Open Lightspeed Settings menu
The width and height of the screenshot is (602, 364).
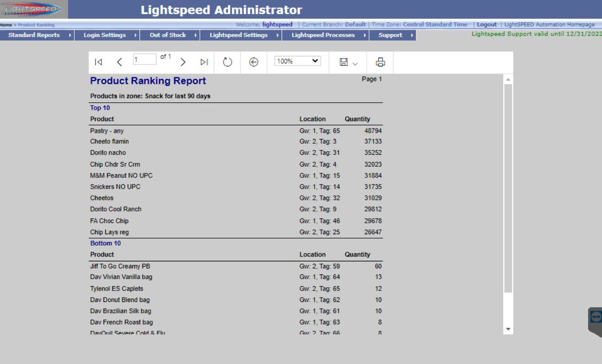point(242,35)
